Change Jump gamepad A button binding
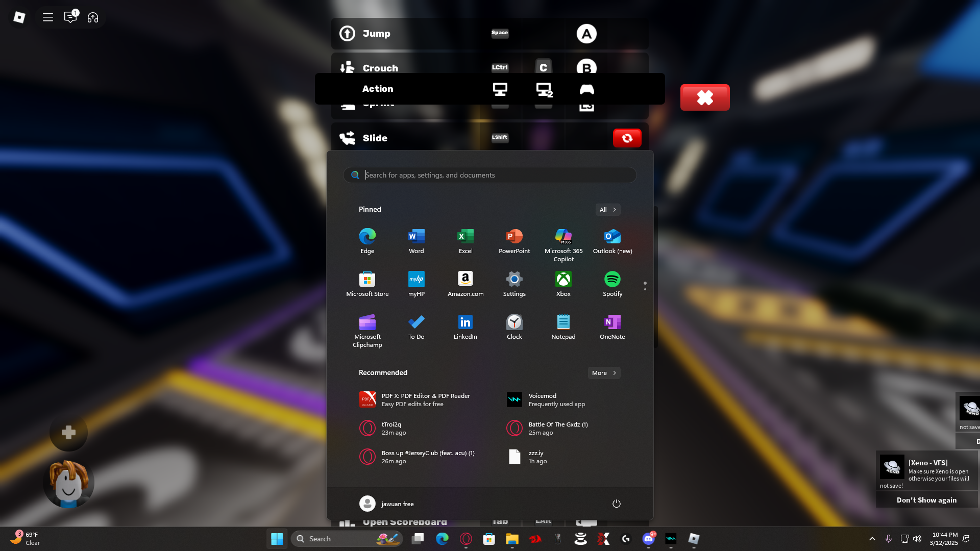Image resolution: width=980 pixels, height=551 pixels. click(x=586, y=34)
